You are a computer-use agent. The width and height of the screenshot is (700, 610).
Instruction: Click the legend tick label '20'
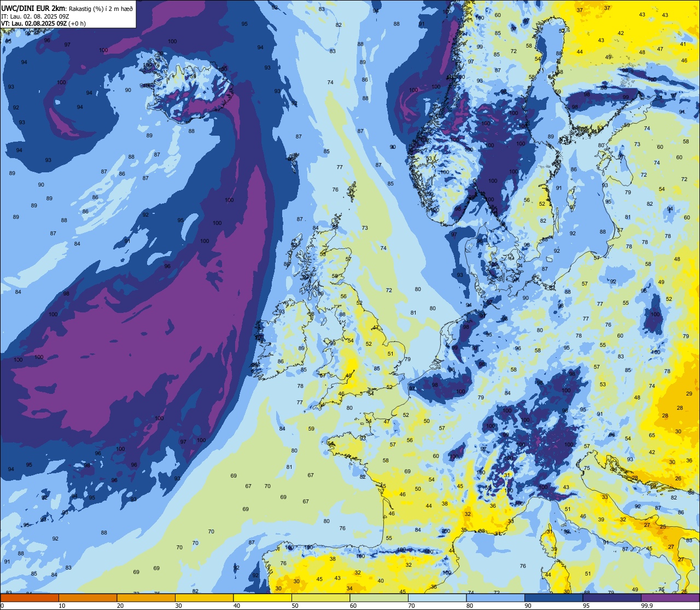pos(120,606)
